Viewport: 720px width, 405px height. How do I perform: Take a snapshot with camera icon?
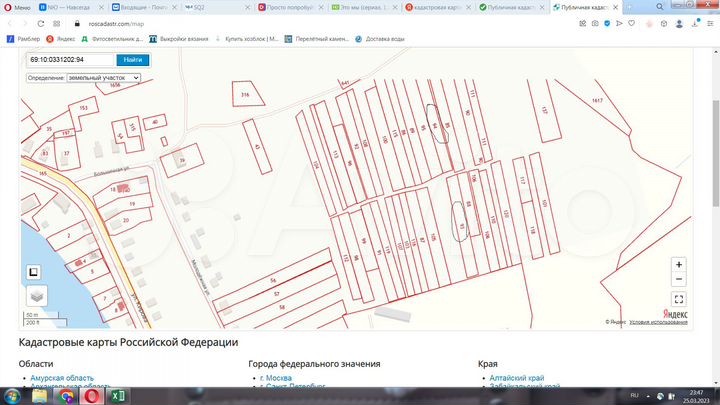595,23
